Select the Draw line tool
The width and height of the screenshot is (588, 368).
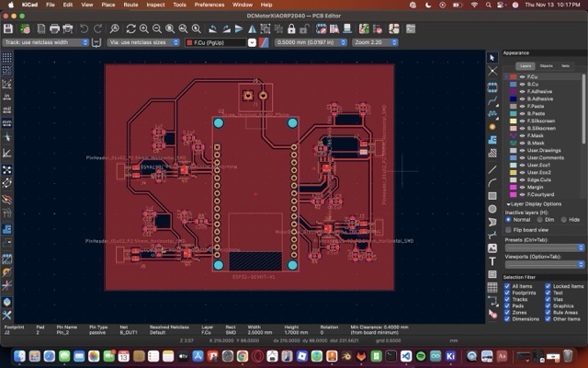point(492,169)
